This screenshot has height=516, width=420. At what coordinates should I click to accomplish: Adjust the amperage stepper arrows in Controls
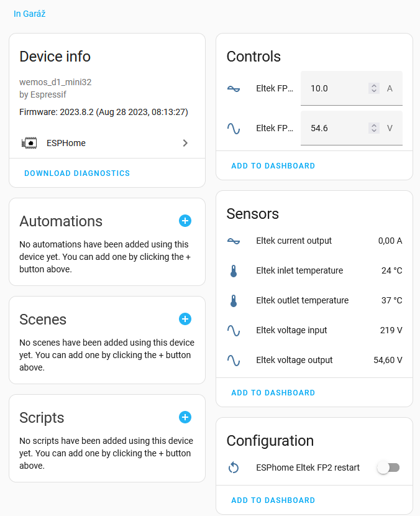click(x=374, y=88)
